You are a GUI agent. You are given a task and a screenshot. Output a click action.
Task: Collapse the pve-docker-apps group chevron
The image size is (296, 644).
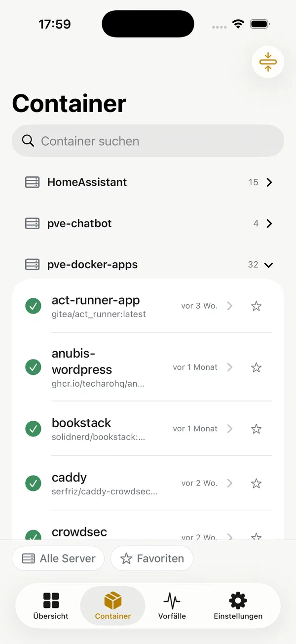pos(269,265)
